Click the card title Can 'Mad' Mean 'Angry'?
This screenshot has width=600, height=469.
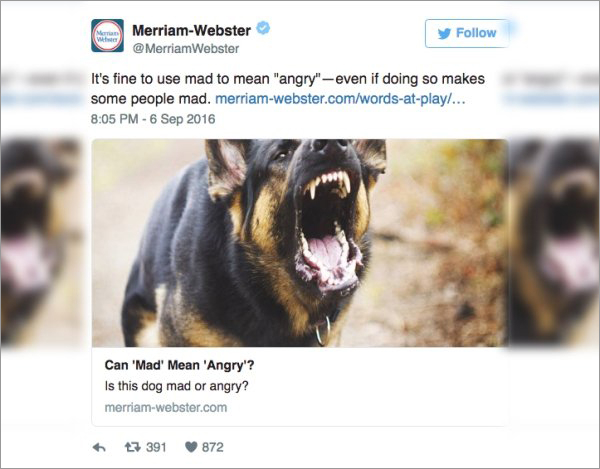[179, 365]
